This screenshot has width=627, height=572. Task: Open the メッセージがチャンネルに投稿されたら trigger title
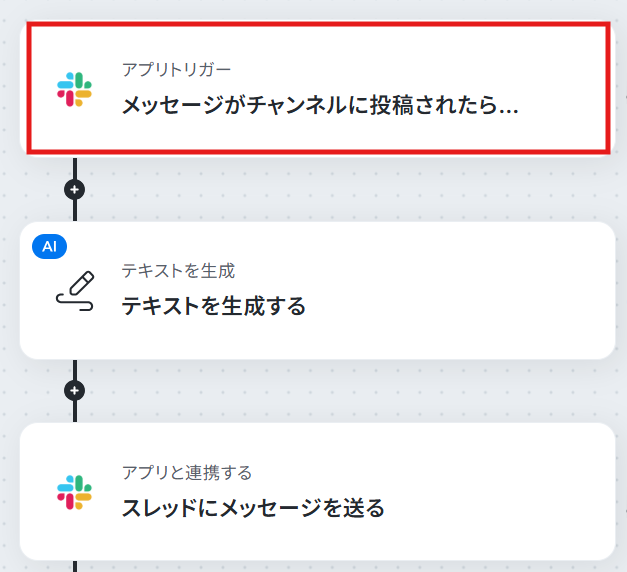320,106
